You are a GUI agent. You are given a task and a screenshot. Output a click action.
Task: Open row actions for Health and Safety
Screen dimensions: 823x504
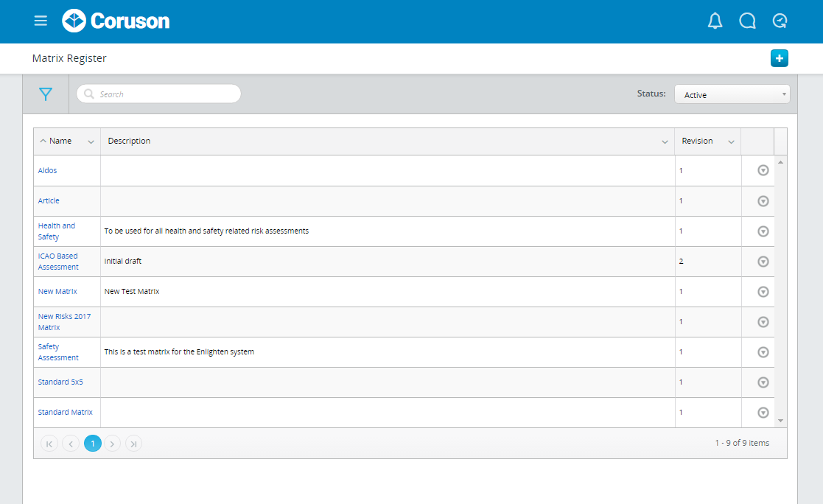763,231
